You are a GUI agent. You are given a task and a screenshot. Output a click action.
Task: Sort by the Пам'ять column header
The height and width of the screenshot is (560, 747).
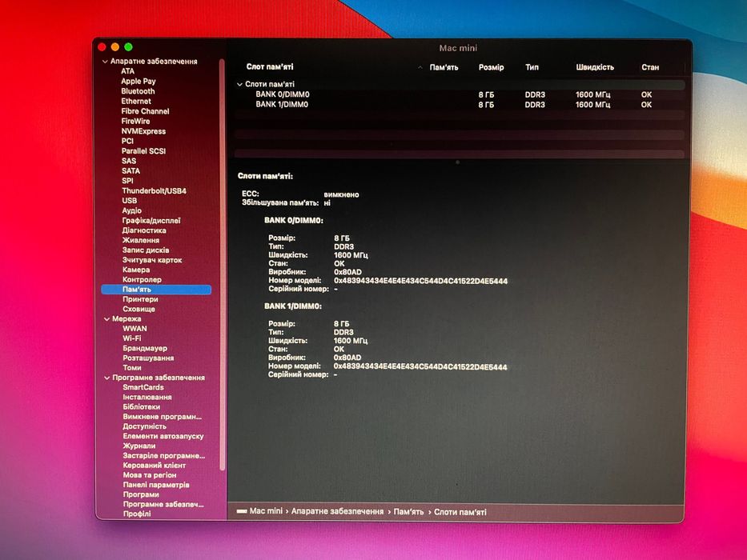click(444, 68)
